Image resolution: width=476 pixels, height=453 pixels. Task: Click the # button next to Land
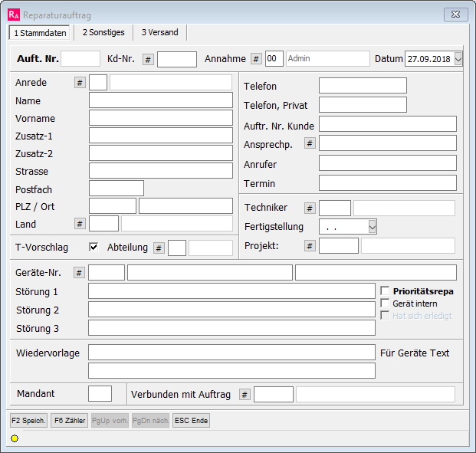tap(80, 224)
